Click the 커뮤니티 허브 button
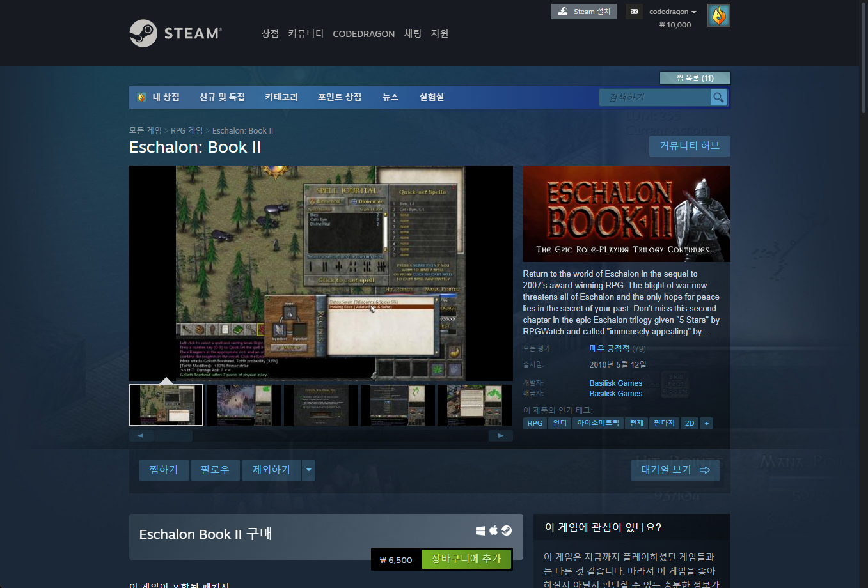The image size is (868, 588). tap(690, 146)
